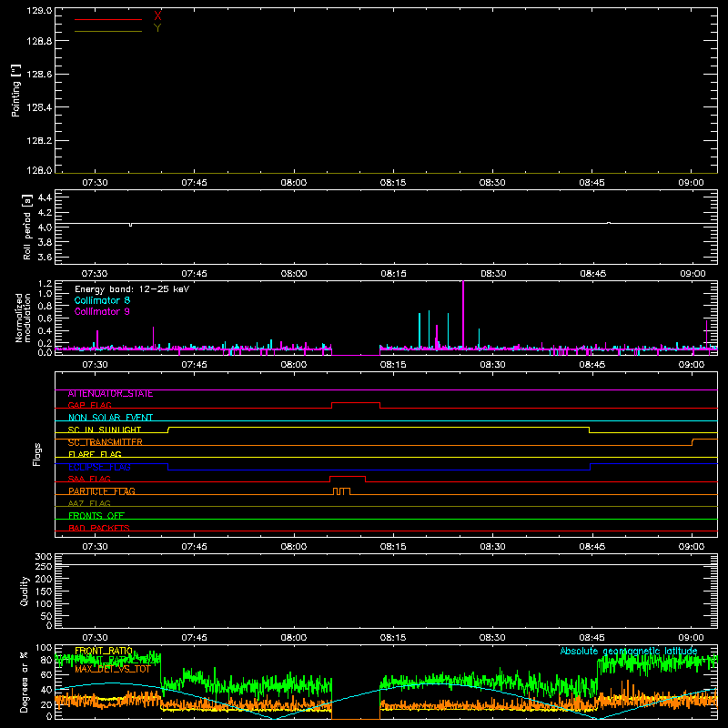Image resolution: width=728 pixels, height=728 pixels.
Task: Click the raised step on the GAP_FLAG line
Action: (356, 403)
